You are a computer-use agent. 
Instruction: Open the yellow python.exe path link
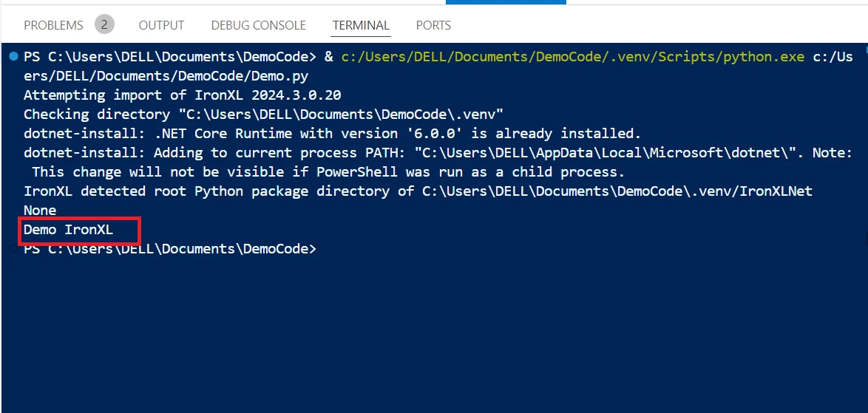pyautogui.click(x=572, y=57)
